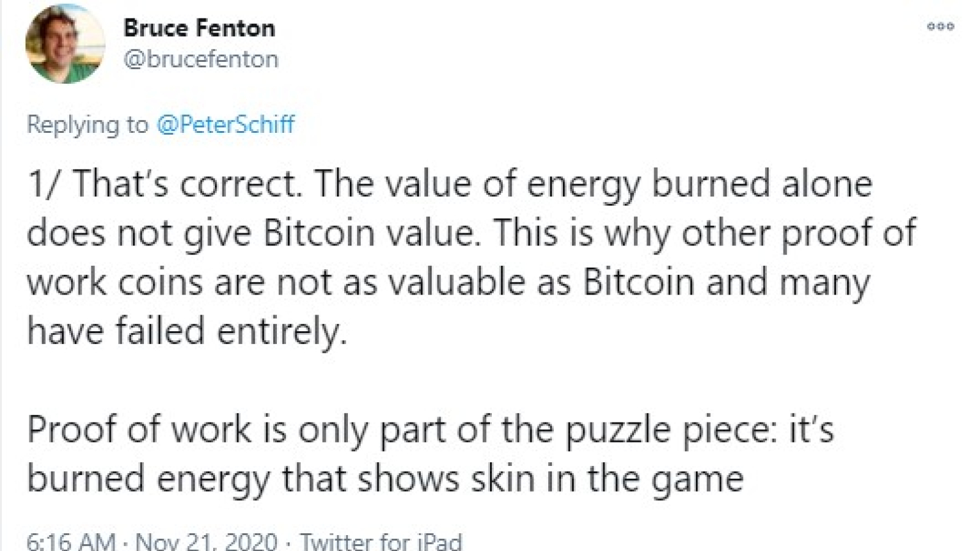Click the line starting 'That's correct'

tap(450, 185)
